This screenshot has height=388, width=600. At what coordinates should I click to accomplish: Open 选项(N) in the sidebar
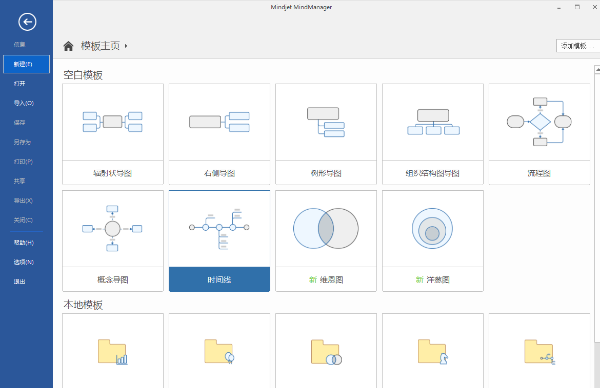pyautogui.click(x=24, y=262)
